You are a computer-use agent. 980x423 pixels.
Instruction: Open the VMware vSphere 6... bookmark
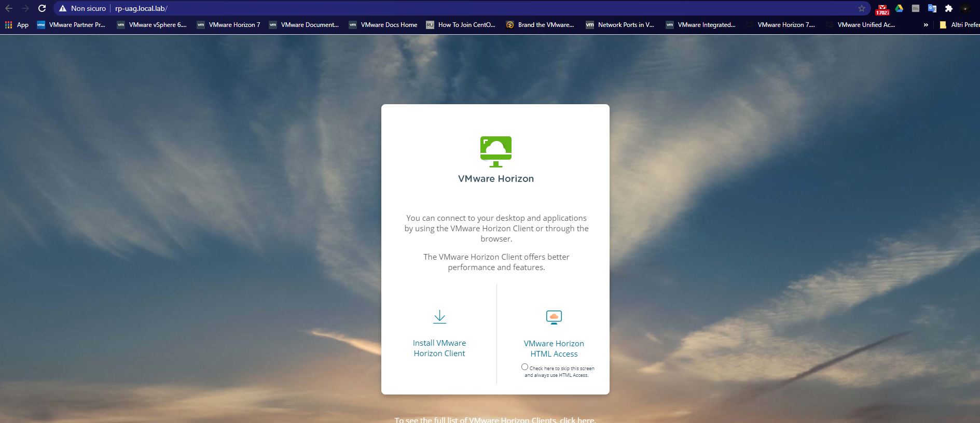click(151, 24)
